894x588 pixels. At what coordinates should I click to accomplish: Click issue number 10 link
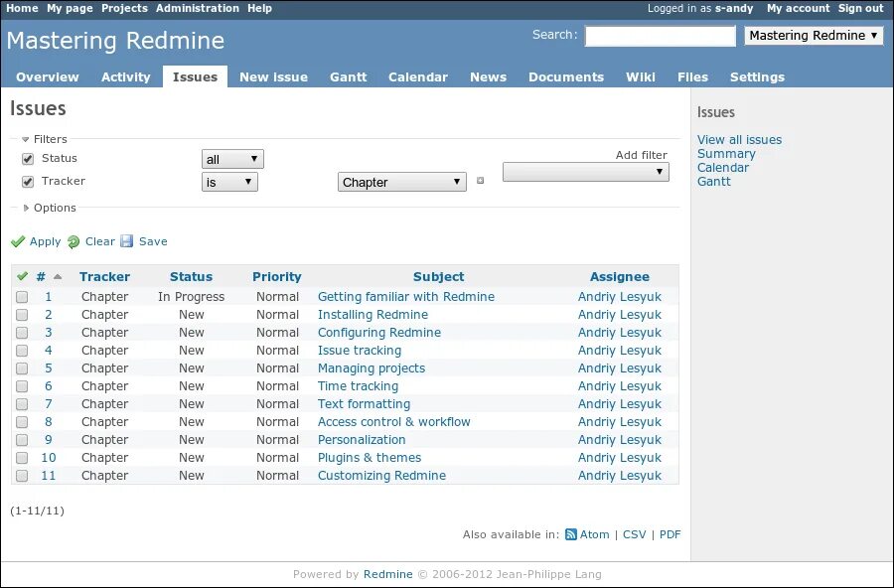49,458
